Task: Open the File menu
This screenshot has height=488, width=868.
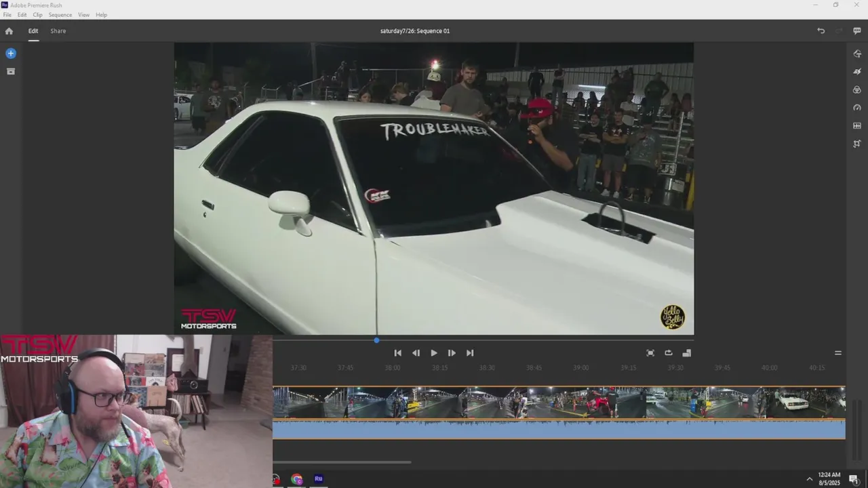Action: coord(7,15)
